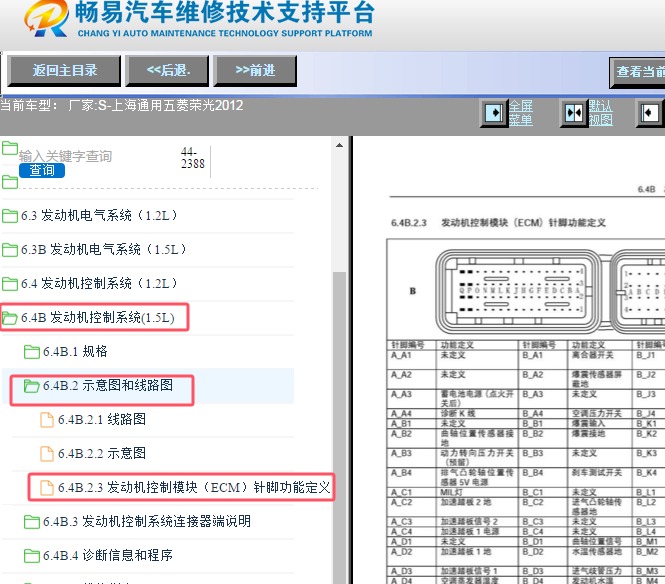Go back with <<后退 button

coord(168,70)
